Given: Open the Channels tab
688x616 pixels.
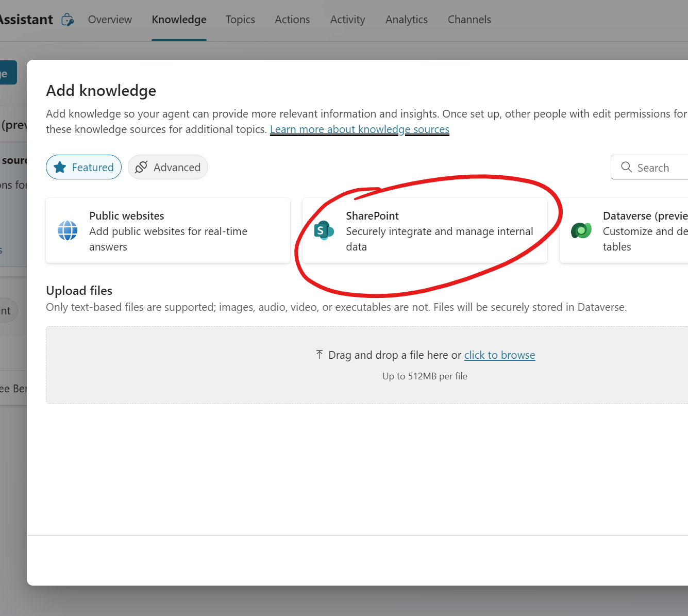Looking at the screenshot, I should tap(469, 20).
